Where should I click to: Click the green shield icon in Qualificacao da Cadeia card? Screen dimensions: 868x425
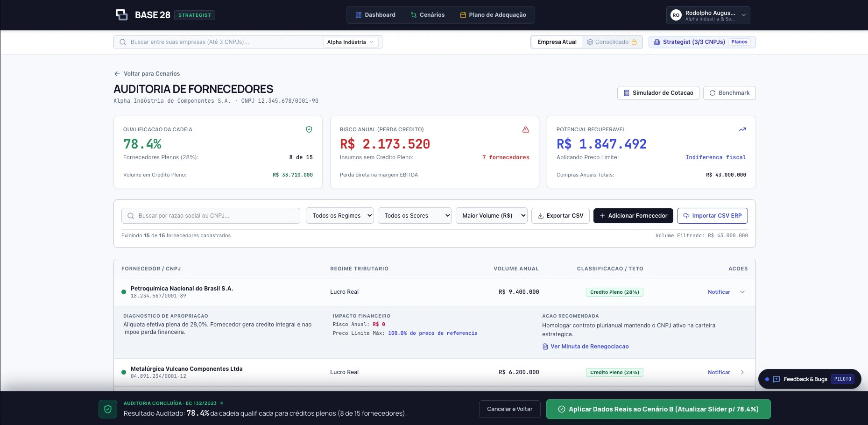point(309,129)
